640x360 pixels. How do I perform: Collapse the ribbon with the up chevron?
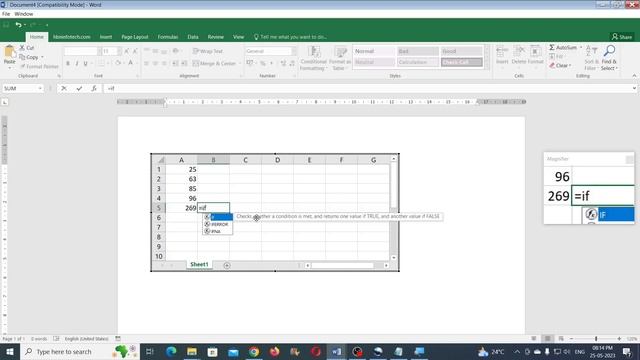point(634,76)
